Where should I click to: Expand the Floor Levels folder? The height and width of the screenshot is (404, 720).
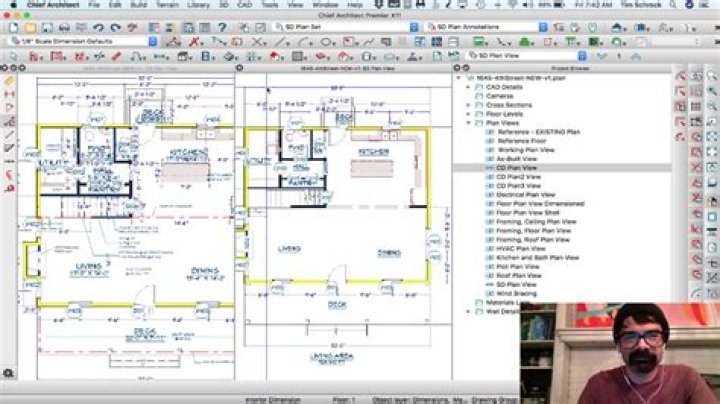468,114
